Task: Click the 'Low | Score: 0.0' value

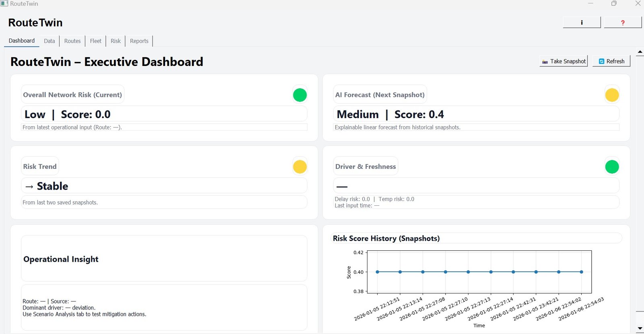Action: [x=67, y=115]
